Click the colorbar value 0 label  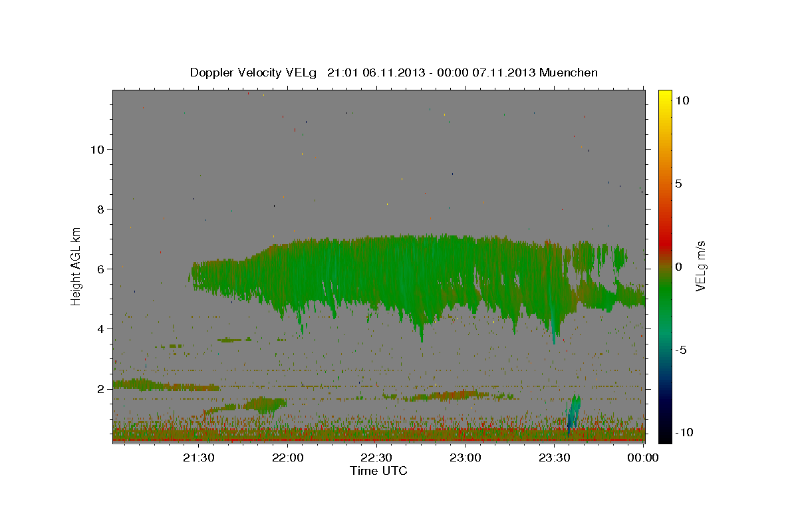[678, 267]
